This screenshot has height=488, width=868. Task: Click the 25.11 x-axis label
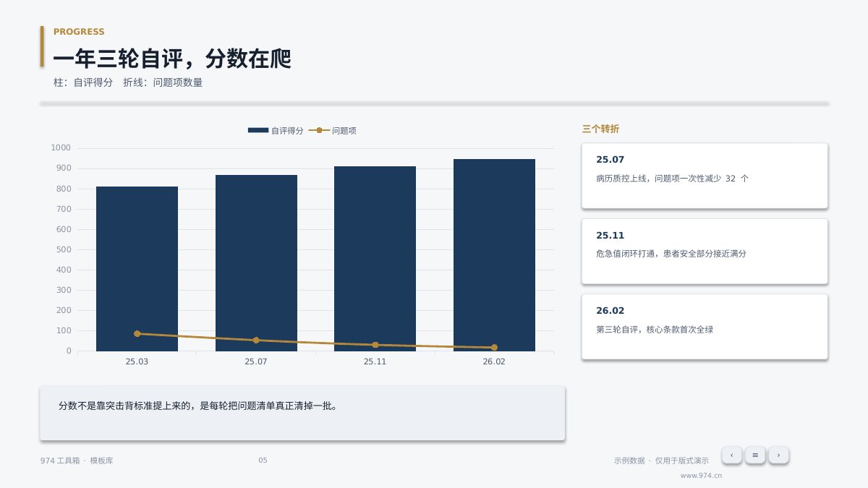click(375, 361)
